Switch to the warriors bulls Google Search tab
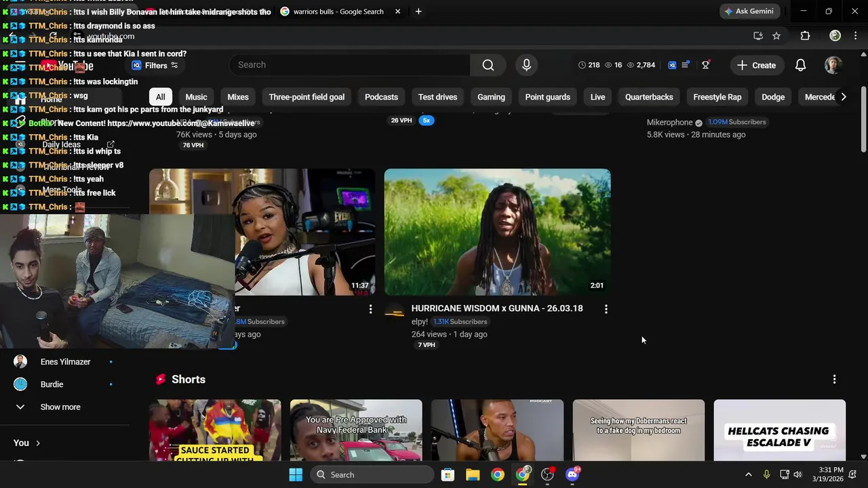 [x=338, y=12]
